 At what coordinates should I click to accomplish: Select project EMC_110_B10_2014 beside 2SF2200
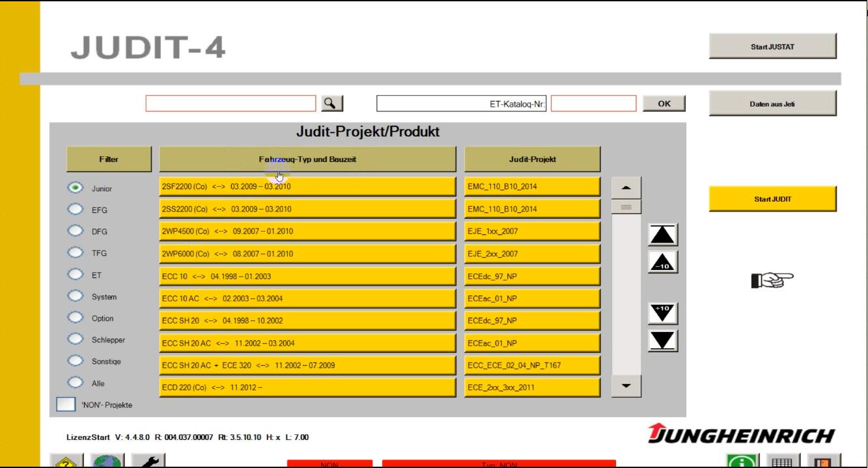coord(532,186)
